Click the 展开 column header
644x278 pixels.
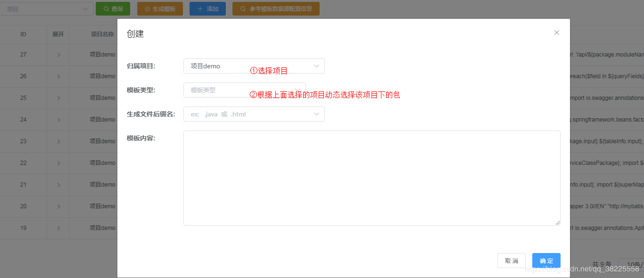(x=58, y=34)
